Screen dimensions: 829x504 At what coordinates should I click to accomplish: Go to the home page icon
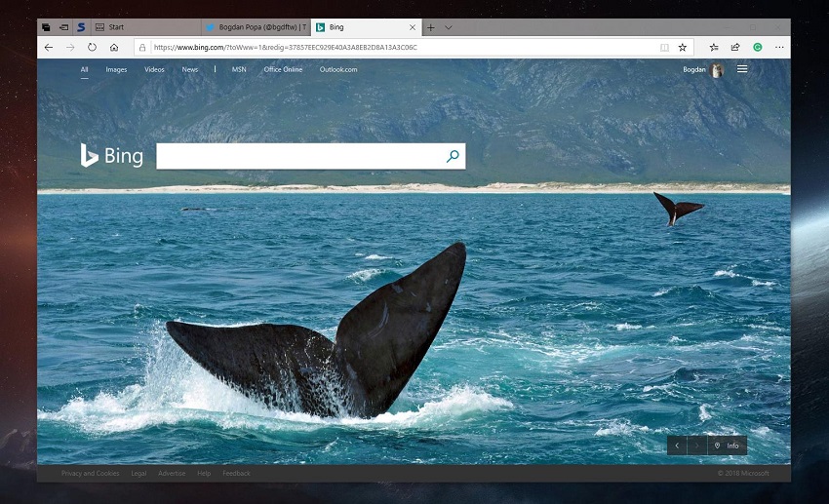[114, 47]
